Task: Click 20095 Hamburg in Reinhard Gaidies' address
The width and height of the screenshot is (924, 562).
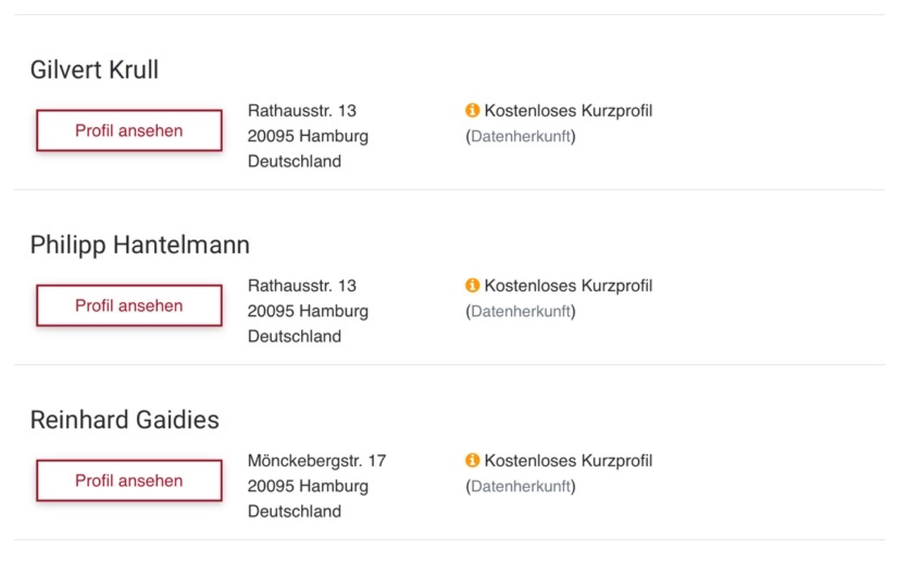Action: point(308,486)
